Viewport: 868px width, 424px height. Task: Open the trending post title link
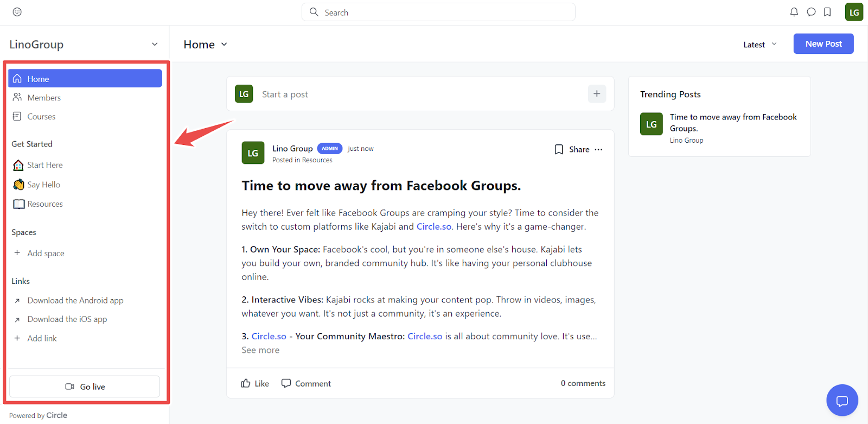coord(733,123)
